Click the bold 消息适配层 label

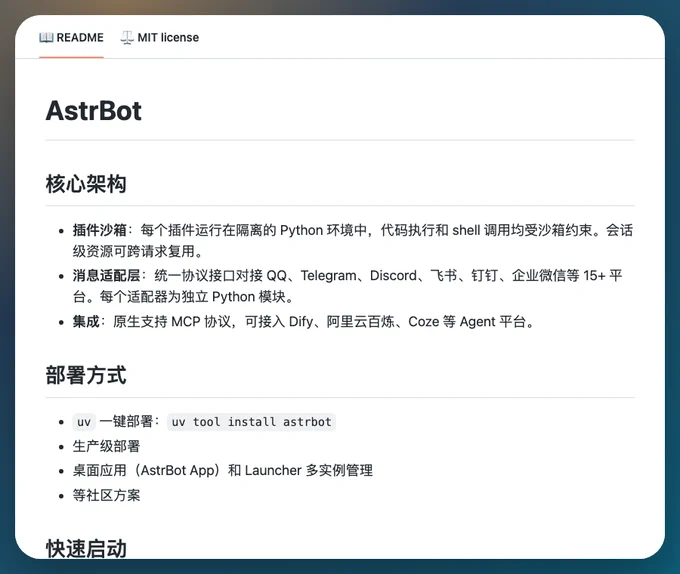coord(106,276)
